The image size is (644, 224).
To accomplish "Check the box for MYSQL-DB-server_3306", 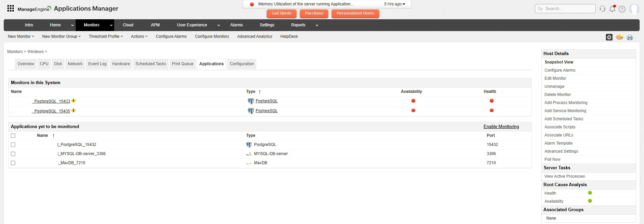I will [13, 154].
